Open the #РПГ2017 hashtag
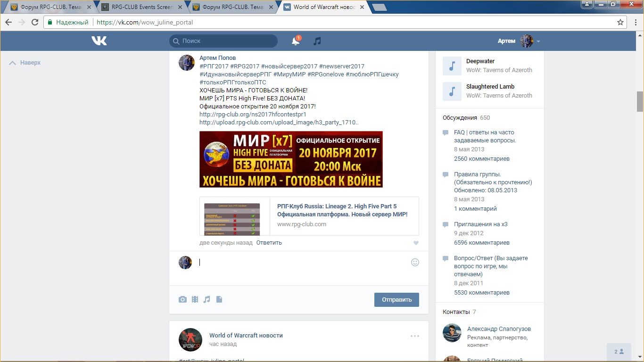 tap(214, 66)
